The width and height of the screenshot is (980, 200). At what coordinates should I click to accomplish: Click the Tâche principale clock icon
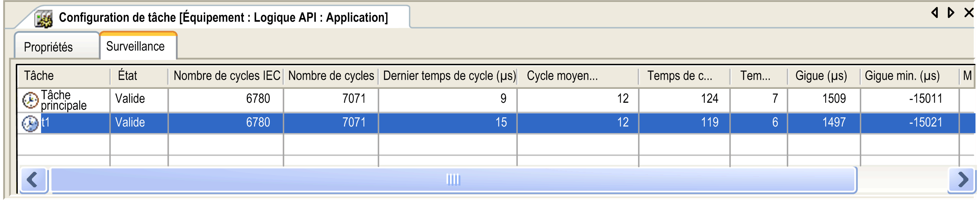(30, 101)
